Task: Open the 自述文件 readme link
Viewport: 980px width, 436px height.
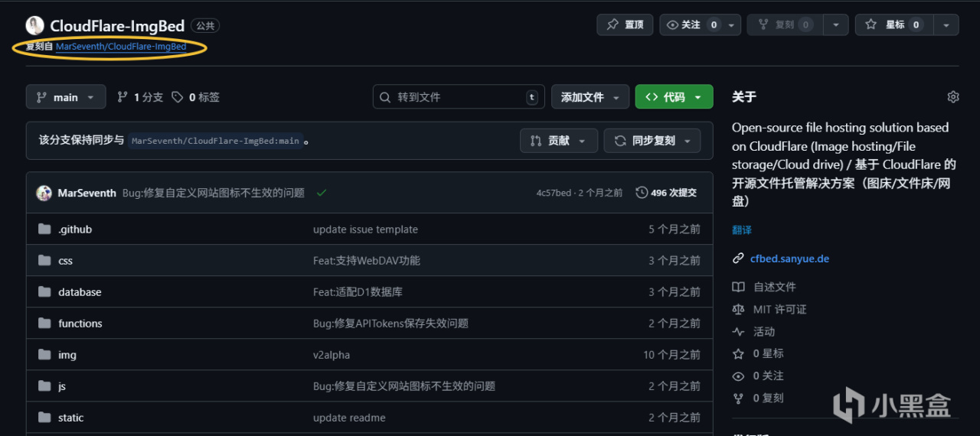Action: tap(774, 287)
